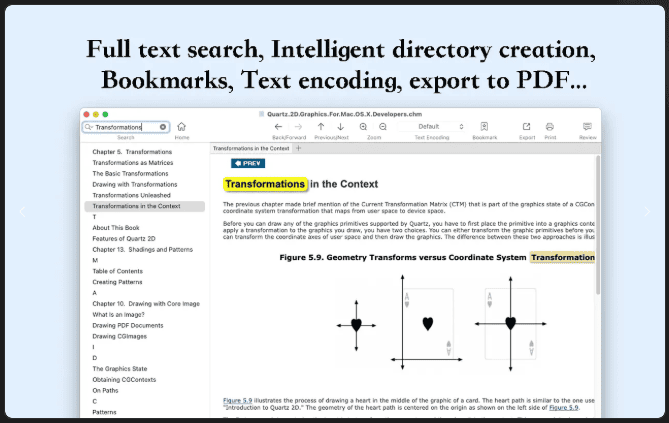Open 'Chapter 13. Shadings and Patterns'

[x=143, y=249]
